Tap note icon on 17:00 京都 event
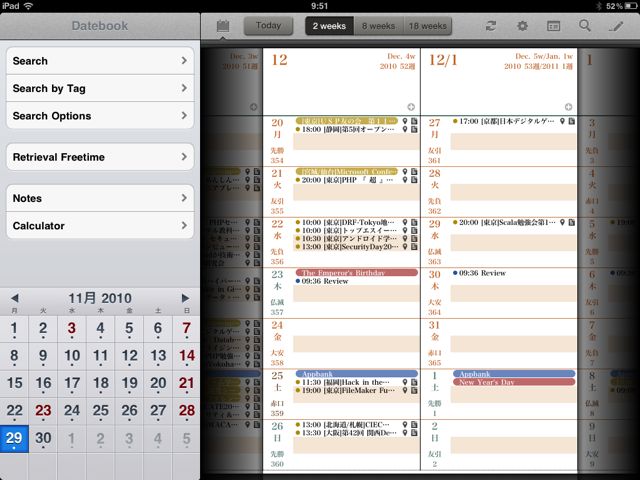The image size is (640, 480). point(571,121)
